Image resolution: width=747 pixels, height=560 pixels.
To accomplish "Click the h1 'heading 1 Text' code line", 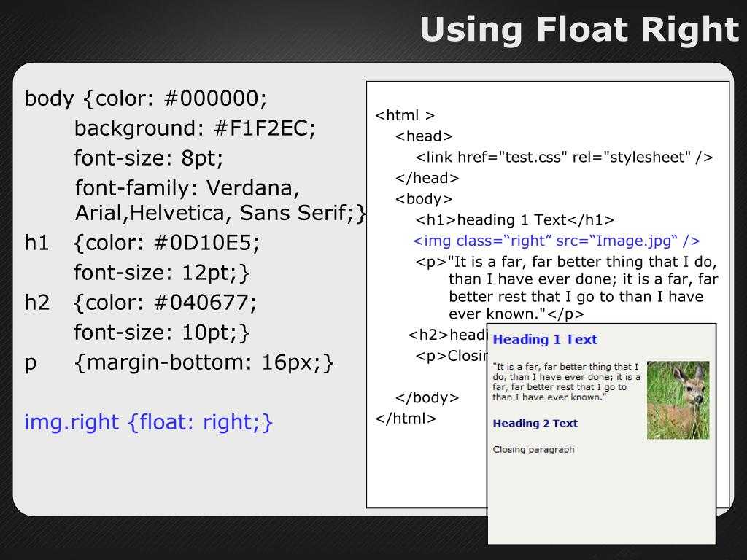I will point(515,219).
